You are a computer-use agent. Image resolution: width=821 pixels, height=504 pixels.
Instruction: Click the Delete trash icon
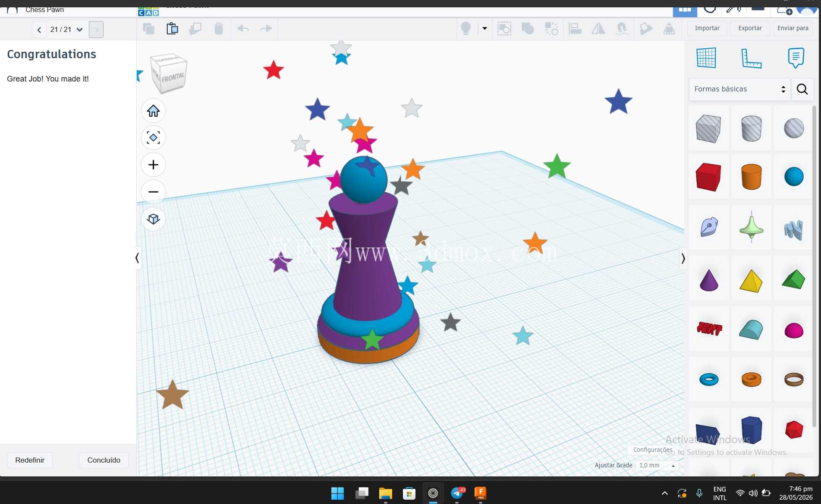coord(219,29)
